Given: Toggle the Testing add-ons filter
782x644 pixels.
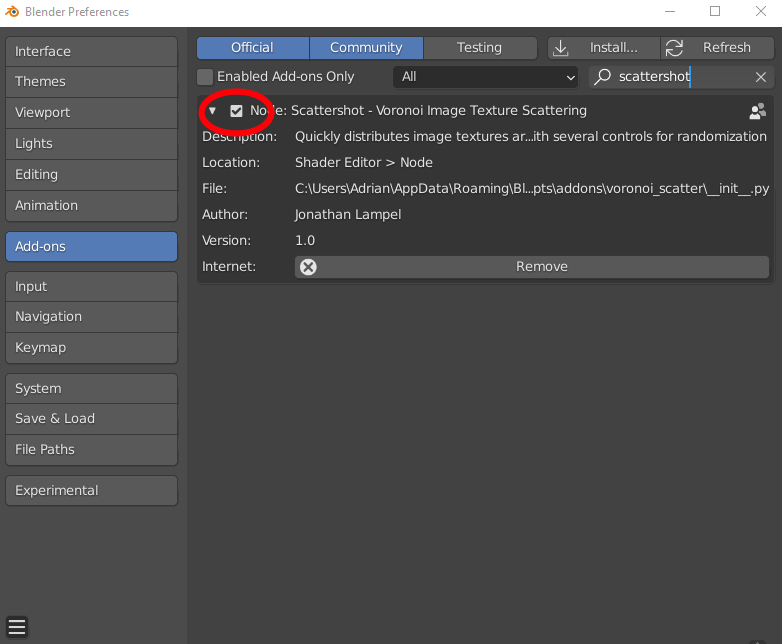Looking at the screenshot, I should point(480,48).
